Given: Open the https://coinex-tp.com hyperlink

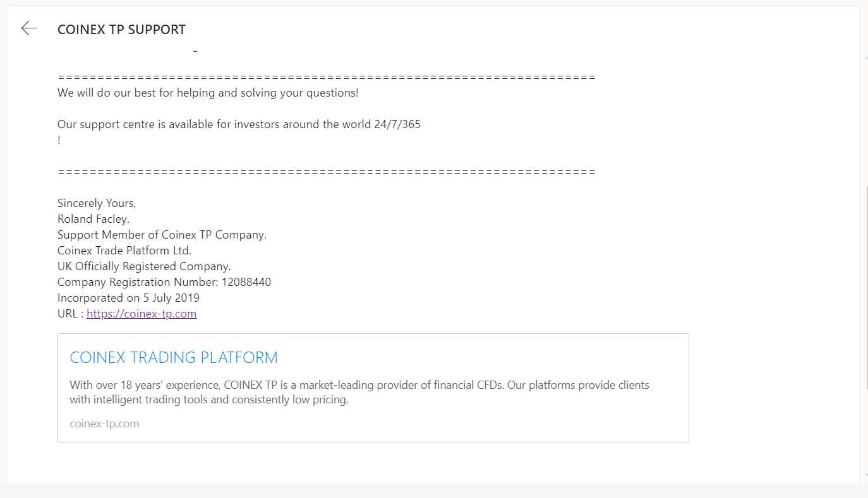Looking at the screenshot, I should 142,314.
